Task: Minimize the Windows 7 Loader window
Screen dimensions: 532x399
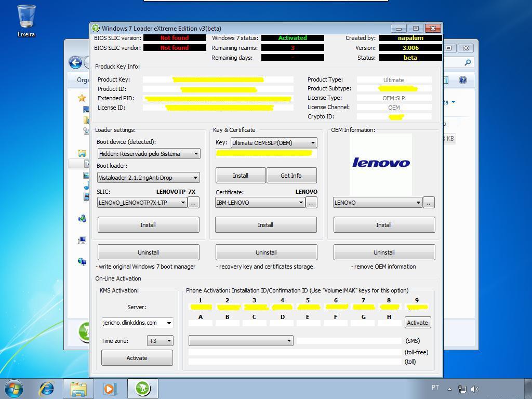Action: point(398,29)
